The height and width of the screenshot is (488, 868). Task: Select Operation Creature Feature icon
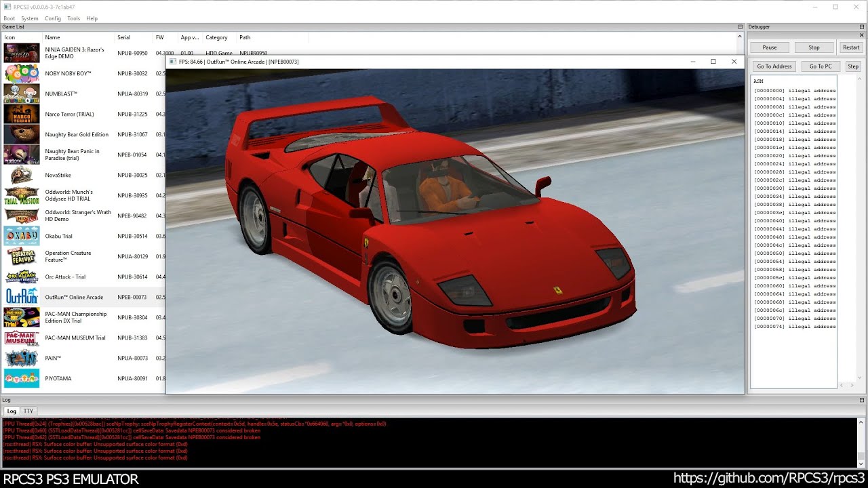point(22,256)
